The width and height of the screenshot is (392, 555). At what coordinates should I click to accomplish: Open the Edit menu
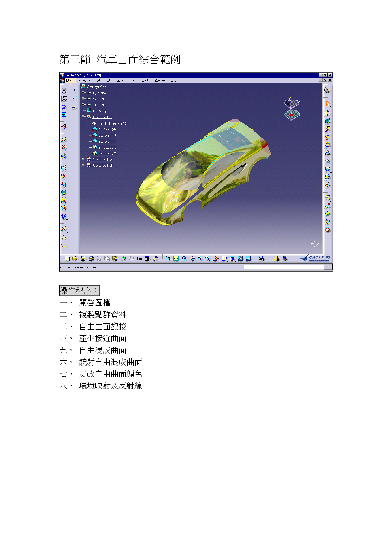point(109,80)
